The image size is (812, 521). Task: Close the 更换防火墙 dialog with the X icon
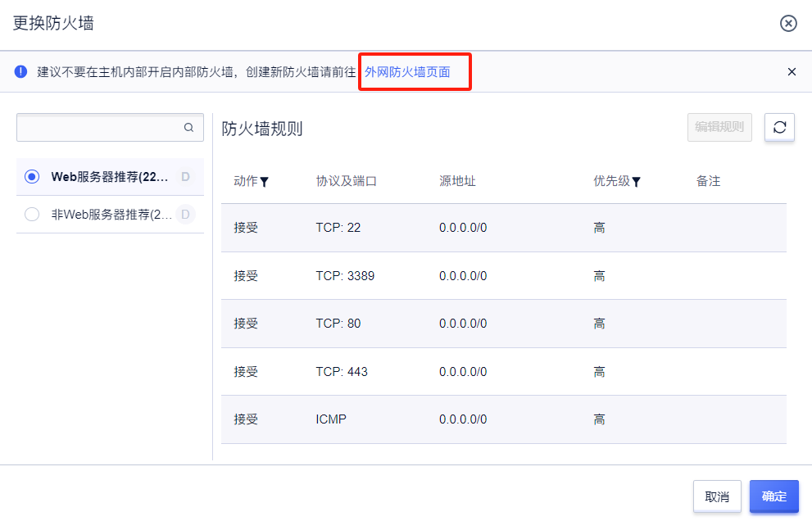[x=788, y=23]
